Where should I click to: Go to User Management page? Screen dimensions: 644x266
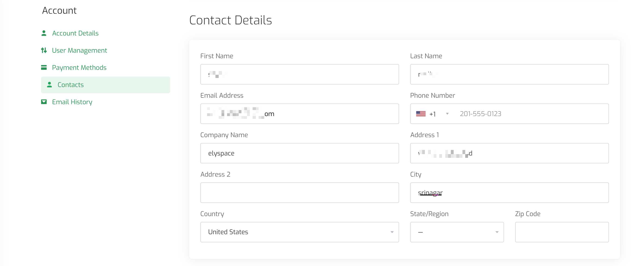pyautogui.click(x=79, y=50)
